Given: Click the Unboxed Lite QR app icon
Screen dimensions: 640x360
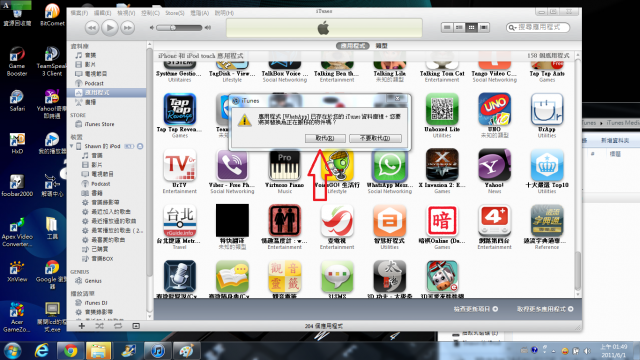Looking at the screenshot, I should [442, 109].
